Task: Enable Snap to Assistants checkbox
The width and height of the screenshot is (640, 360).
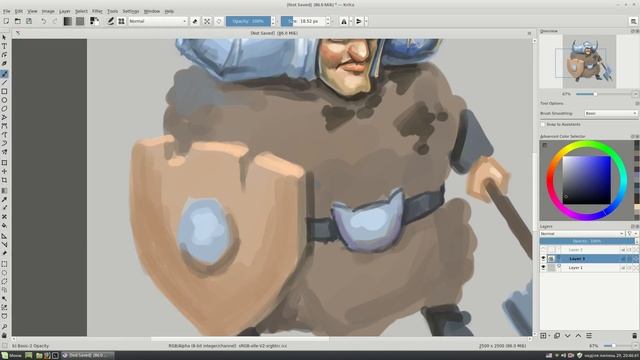Action: [543, 124]
